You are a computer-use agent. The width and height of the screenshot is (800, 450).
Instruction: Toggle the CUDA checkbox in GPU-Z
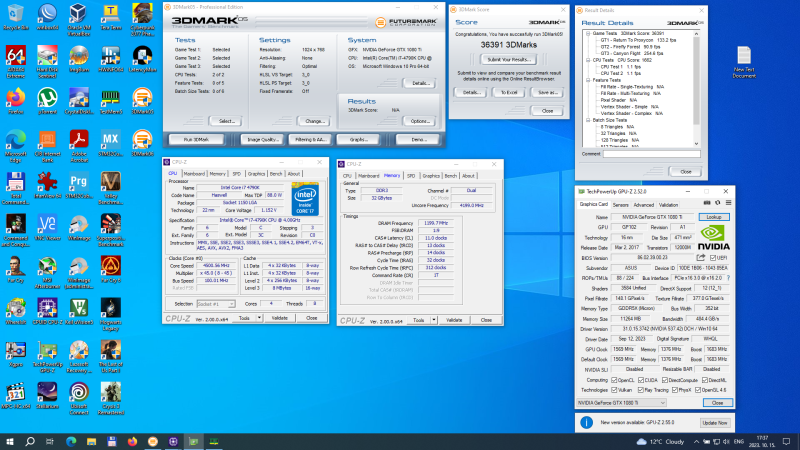tap(641, 380)
